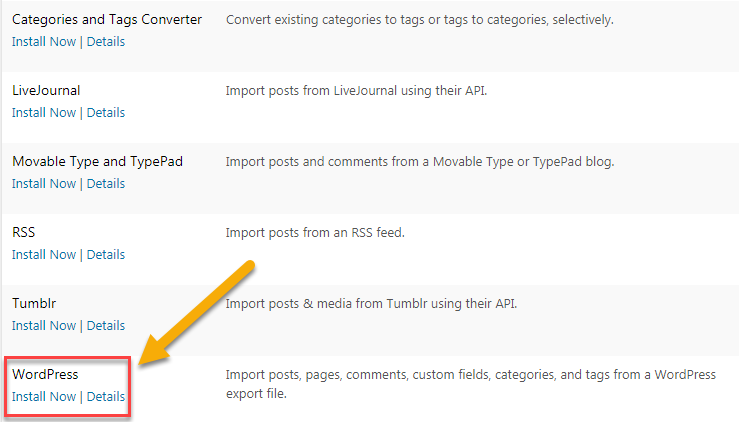This screenshot has width=739, height=422.
Task: Click the WordPress importer title
Action: click(45, 374)
